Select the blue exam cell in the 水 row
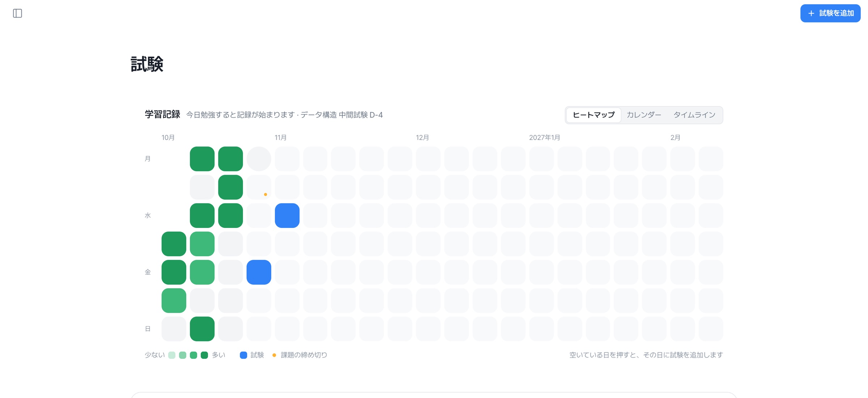 click(x=287, y=216)
